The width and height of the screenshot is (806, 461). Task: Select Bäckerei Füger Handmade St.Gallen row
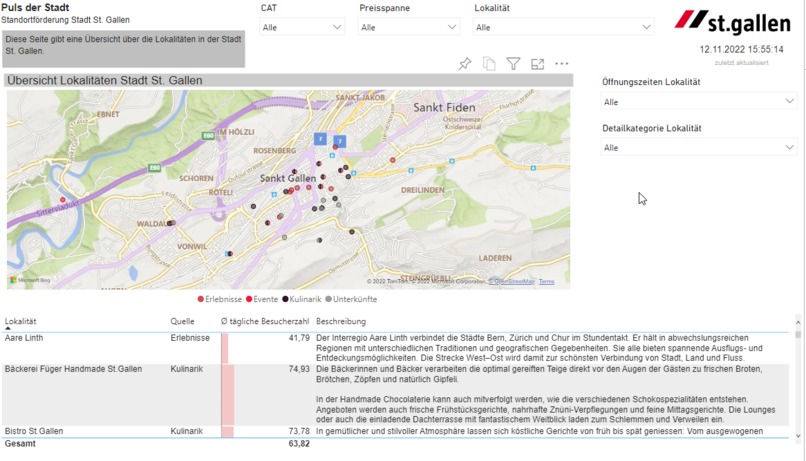(395, 395)
